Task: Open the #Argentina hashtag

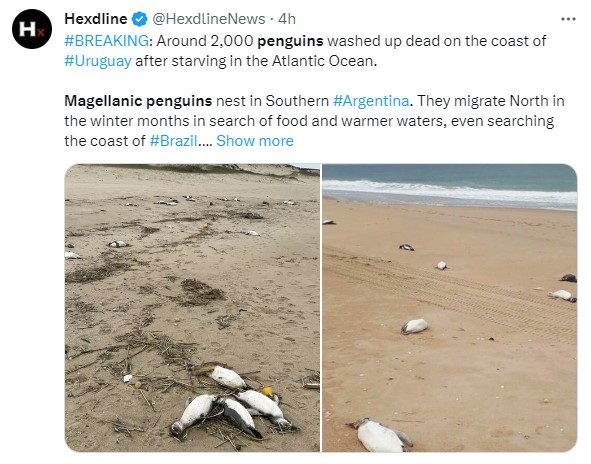Action: click(x=371, y=101)
